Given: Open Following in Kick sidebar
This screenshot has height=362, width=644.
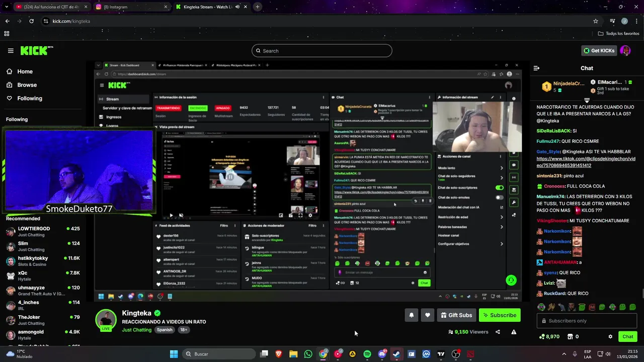Looking at the screenshot, I should click(x=24, y=99).
